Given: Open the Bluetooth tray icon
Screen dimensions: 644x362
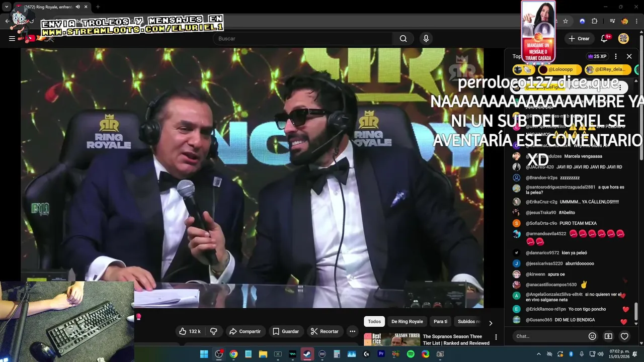Looking at the screenshot, I should click(x=571, y=354).
